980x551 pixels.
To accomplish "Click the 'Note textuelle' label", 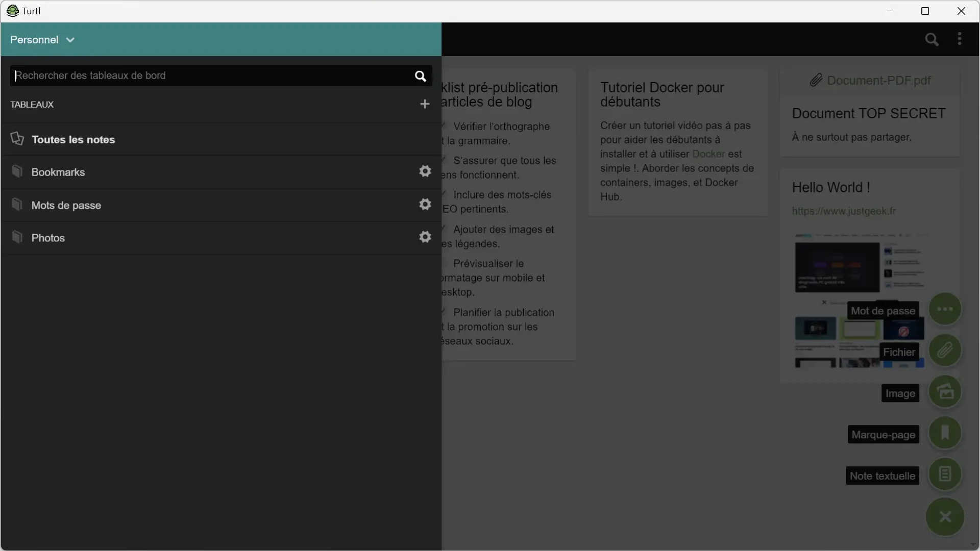I will pyautogui.click(x=882, y=476).
